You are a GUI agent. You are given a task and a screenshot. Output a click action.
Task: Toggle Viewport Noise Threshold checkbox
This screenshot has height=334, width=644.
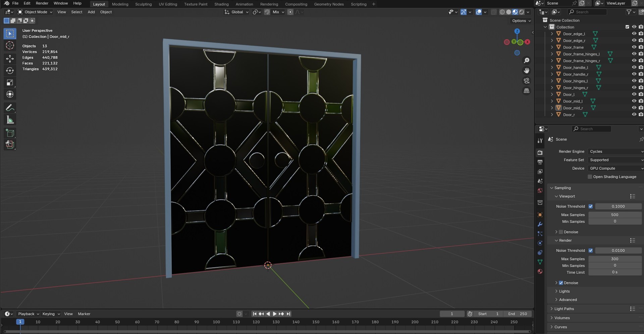(x=591, y=206)
